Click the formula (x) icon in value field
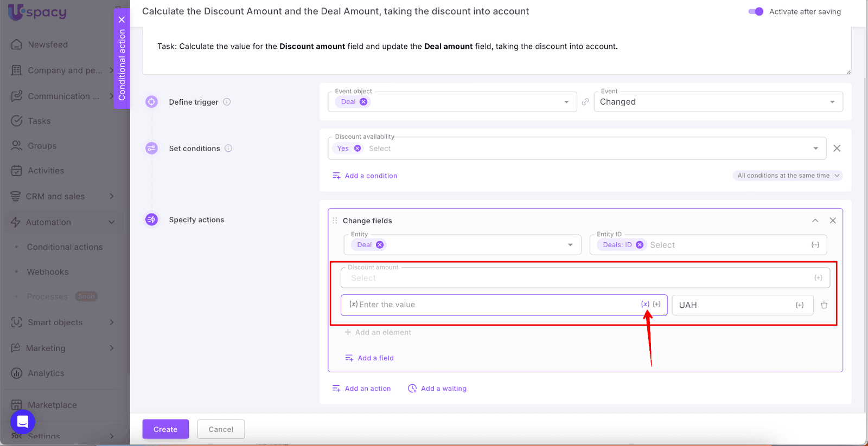Screen dimensions: 868x446 tap(645, 304)
